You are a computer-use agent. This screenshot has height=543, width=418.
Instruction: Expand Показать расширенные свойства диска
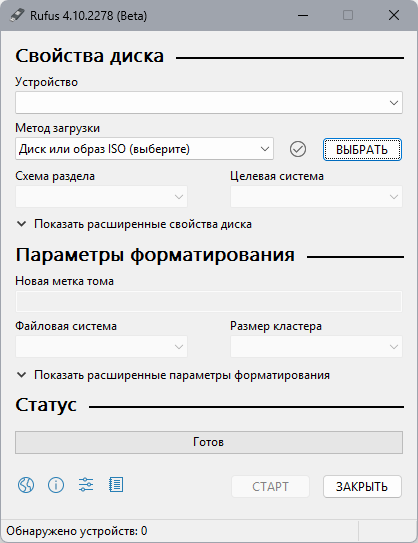pyautogui.click(x=134, y=224)
